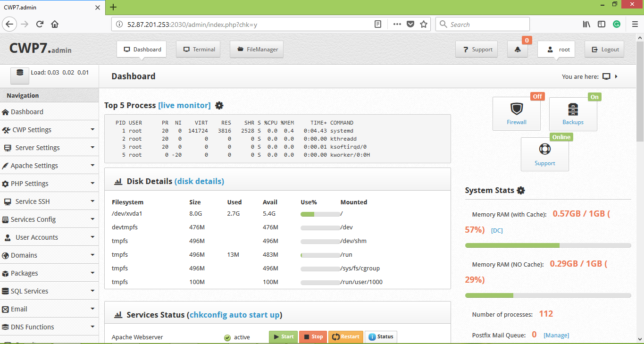Expand Email menu in navigation
The image size is (644, 344).
(x=50, y=309)
